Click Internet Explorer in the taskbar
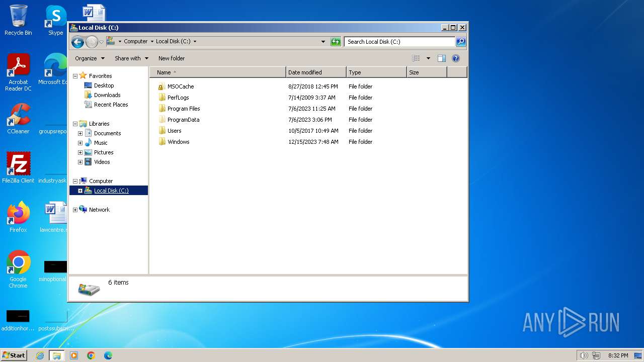 tap(40, 355)
